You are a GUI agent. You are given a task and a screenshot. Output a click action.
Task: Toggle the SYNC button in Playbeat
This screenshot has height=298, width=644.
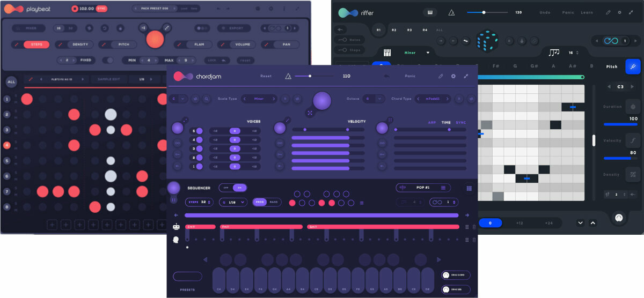pyautogui.click(x=101, y=9)
